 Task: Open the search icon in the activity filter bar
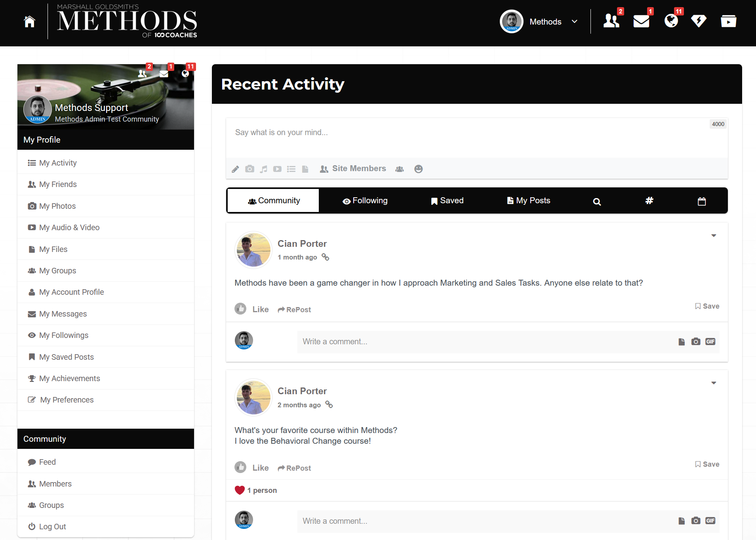(x=596, y=201)
